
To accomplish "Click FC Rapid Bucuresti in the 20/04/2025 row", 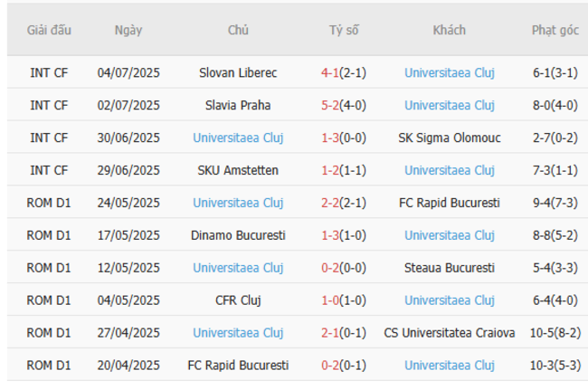I will click(238, 366).
